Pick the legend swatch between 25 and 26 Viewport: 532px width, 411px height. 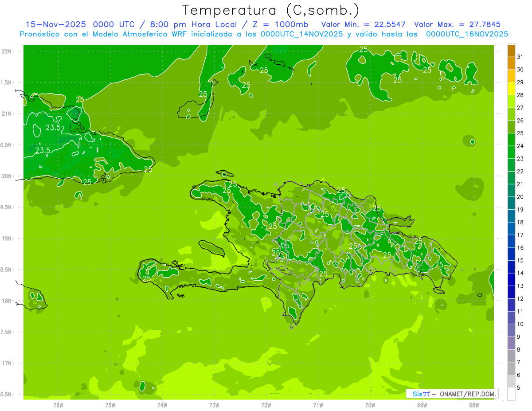511,127
